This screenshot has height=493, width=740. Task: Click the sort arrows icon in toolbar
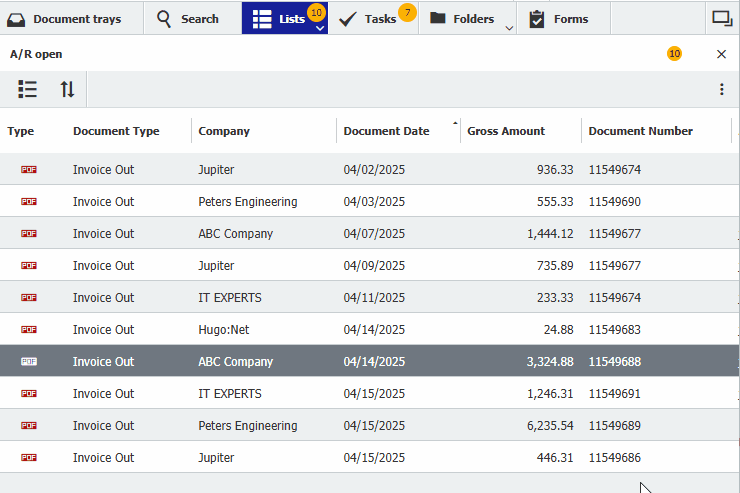pyautogui.click(x=67, y=89)
